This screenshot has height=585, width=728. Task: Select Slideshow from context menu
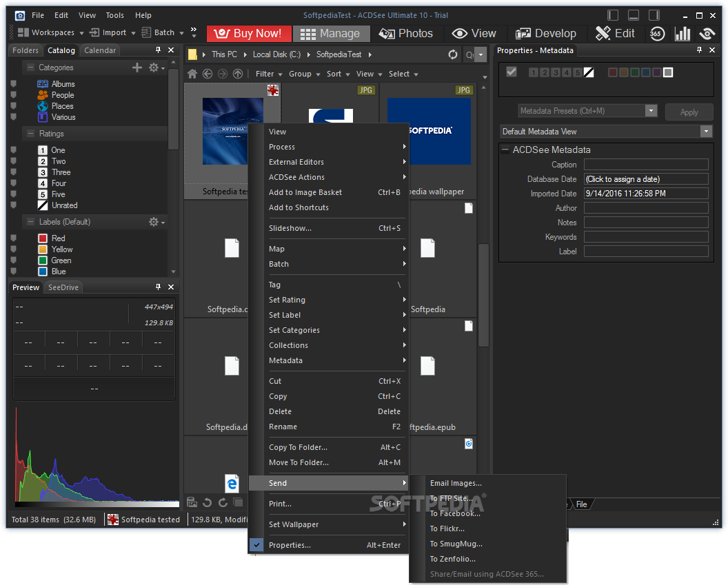point(329,228)
